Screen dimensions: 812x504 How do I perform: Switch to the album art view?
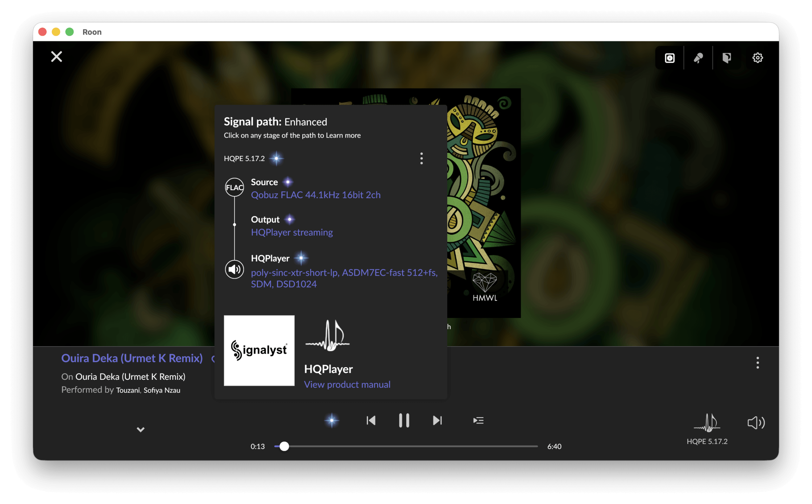tap(670, 58)
